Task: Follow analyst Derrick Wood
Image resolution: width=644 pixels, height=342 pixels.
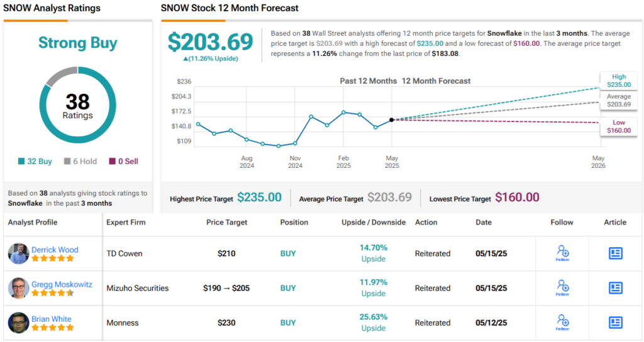Action: coord(562,253)
